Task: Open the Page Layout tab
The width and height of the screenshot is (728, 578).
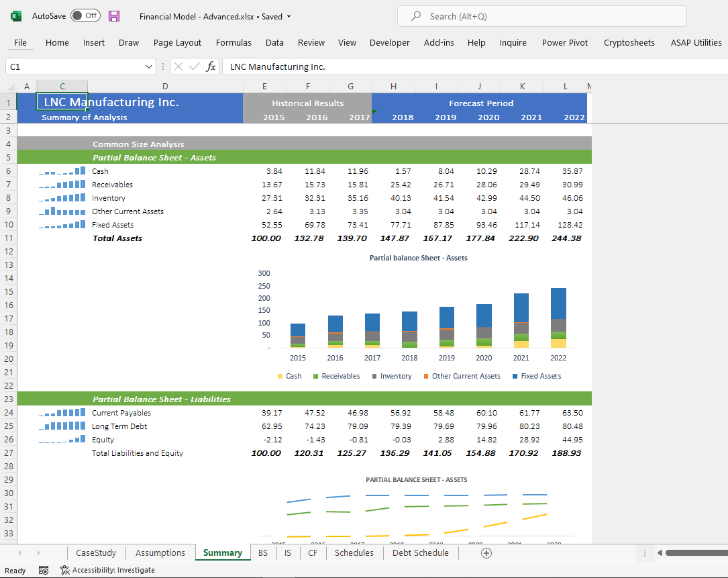Action: pos(177,43)
